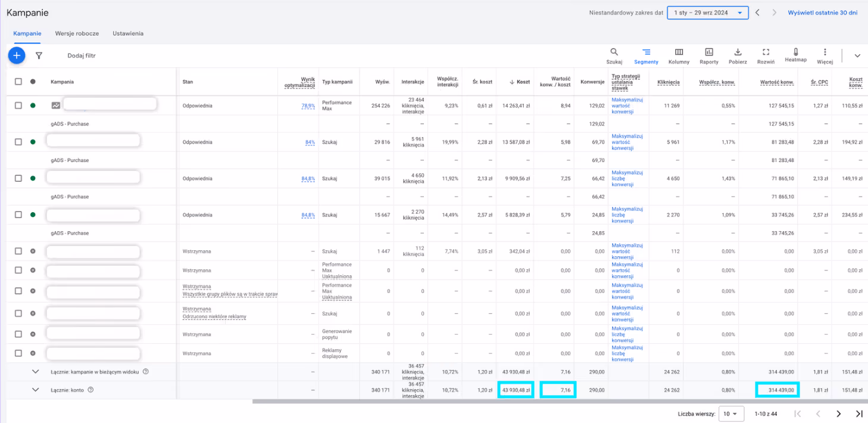Click help icon beside Łącznie: konto
Screen dimensions: 868x423
click(x=90, y=390)
